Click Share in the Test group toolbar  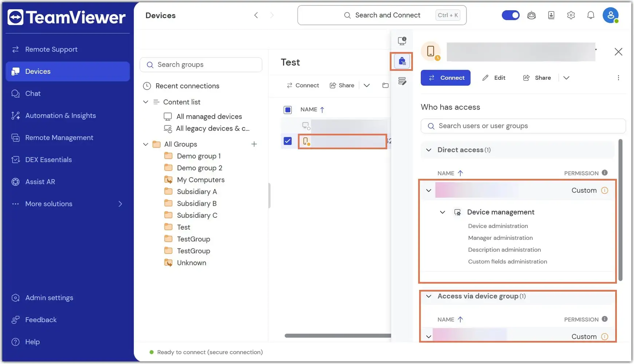[342, 86]
